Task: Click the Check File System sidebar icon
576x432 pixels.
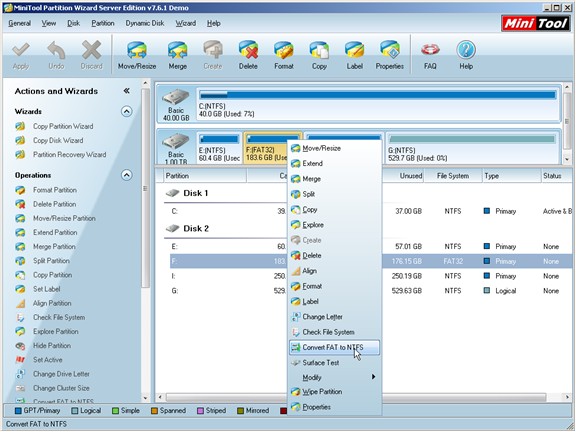Action: (x=20, y=317)
